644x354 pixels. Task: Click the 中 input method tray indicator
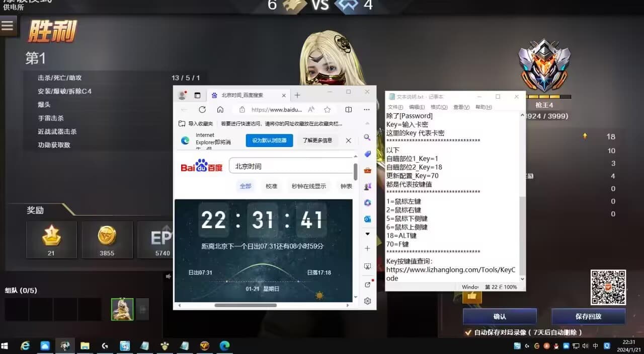coord(596,346)
